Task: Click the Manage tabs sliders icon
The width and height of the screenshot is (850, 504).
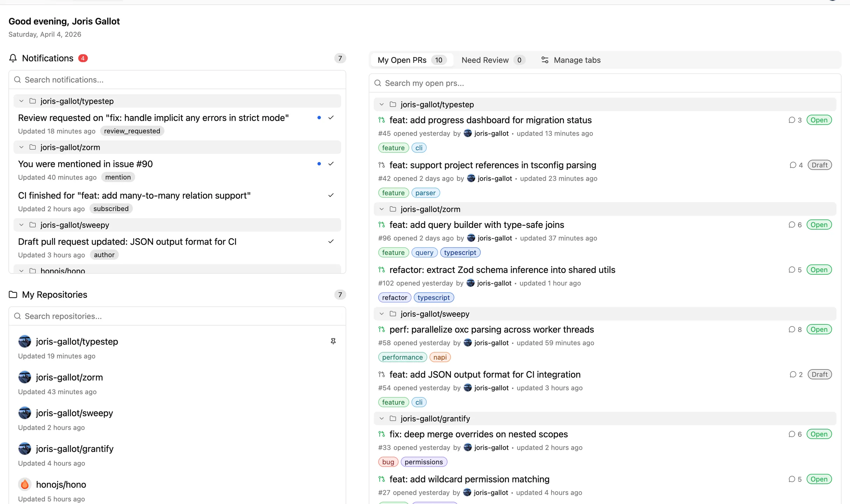Action: click(x=545, y=60)
